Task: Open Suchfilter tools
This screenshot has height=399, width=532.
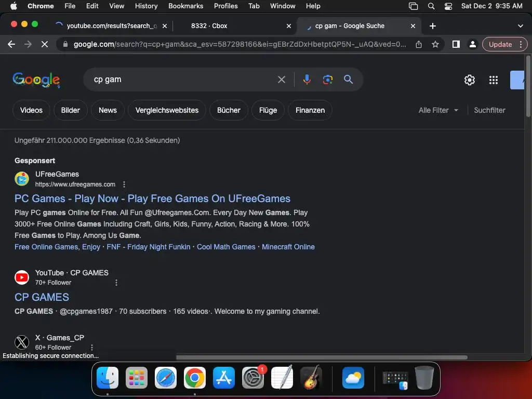Action: [x=489, y=110]
